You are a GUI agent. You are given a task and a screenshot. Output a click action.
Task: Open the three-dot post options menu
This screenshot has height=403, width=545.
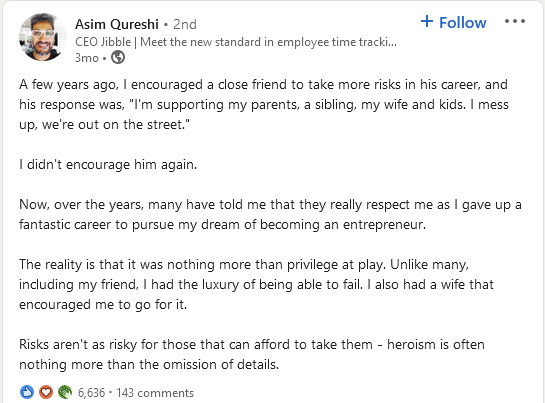point(515,21)
